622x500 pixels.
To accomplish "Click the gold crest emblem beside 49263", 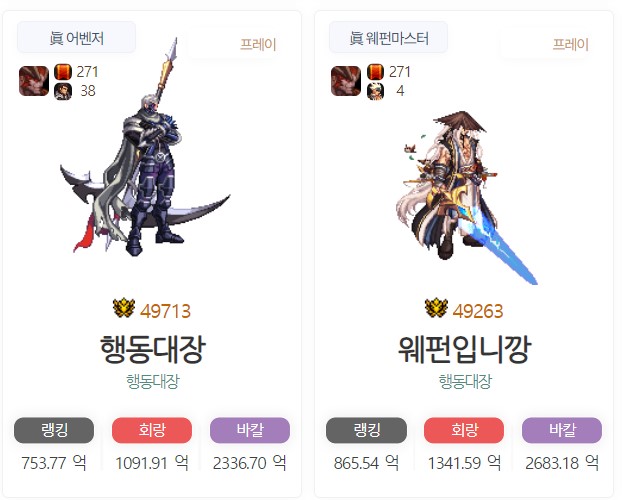I will pos(436,308).
